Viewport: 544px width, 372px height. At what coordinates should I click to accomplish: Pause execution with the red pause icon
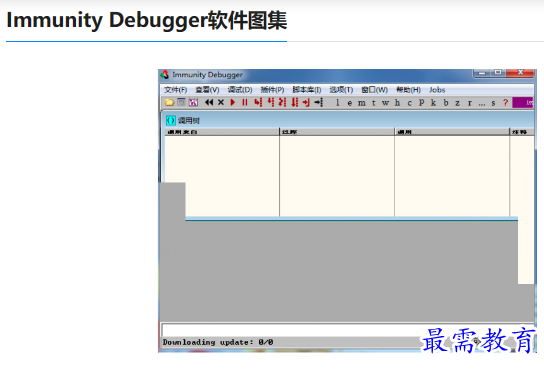click(x=245, y=102)
